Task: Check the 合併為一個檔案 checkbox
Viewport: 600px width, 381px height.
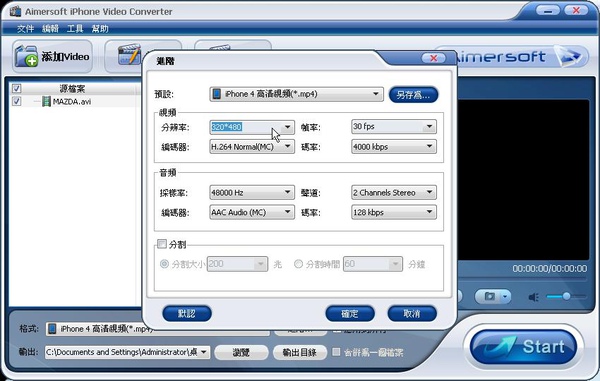Action: [336, 352]
